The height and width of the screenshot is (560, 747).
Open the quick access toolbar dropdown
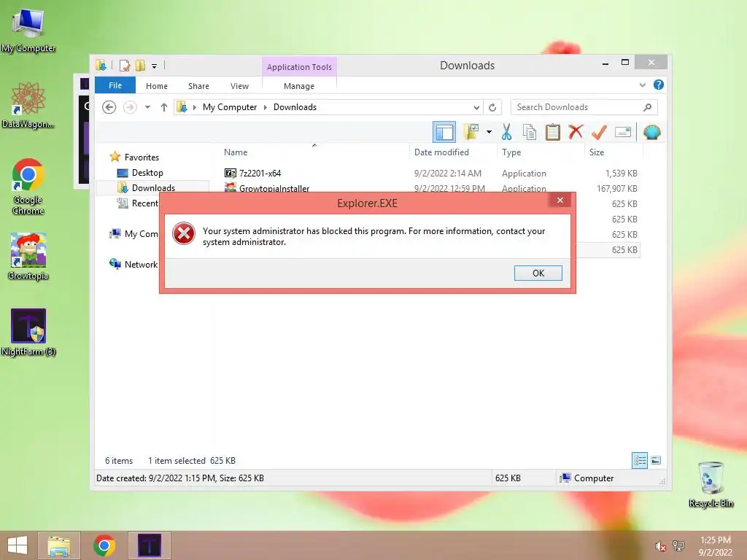pos(155,66)
